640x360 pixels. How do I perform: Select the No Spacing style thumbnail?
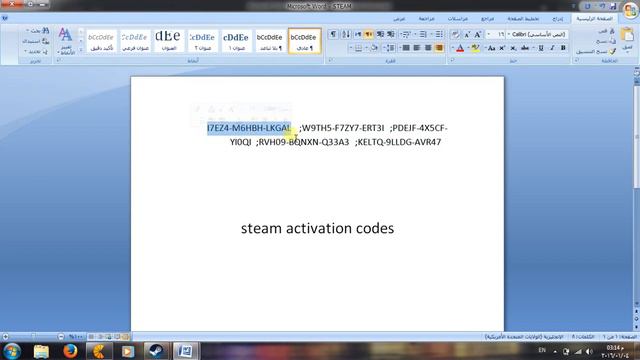tap(270, 41)
